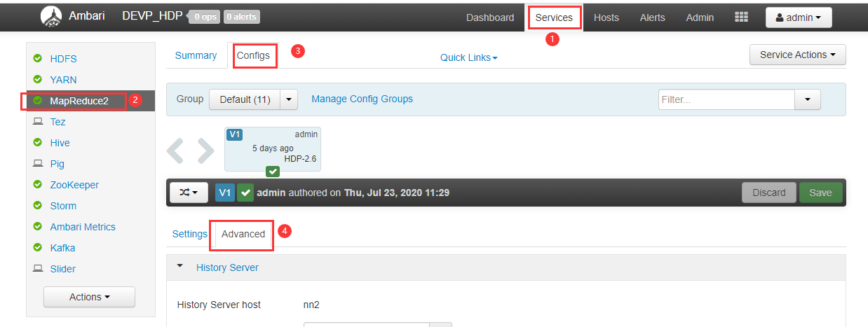Click the History Server host value nn2
The width and height of the screenshot is (868, 327).
click(x=311, y=305)
